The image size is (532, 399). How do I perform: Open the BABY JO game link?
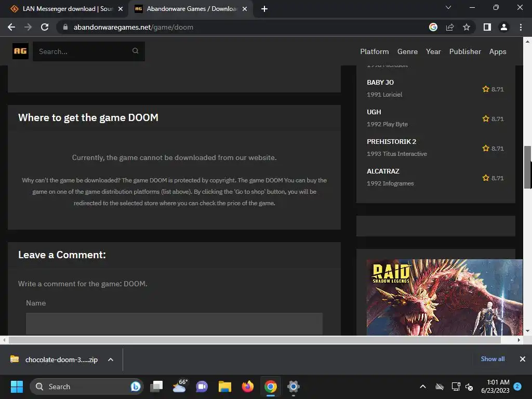[x=380, y=83]
